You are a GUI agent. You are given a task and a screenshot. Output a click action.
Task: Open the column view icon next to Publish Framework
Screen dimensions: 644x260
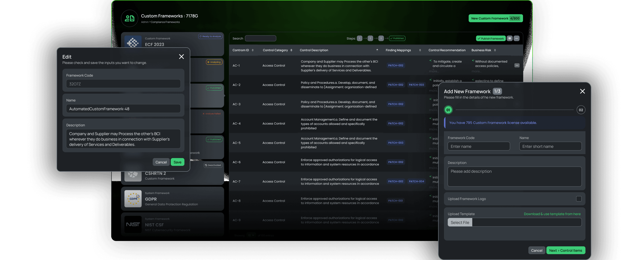point(510,38)
